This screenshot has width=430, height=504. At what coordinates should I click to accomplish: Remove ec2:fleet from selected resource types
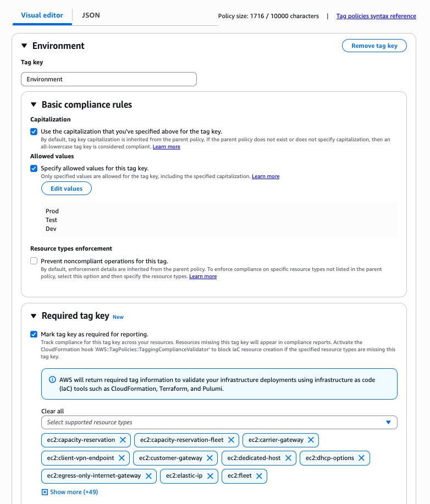pos(259,476)
